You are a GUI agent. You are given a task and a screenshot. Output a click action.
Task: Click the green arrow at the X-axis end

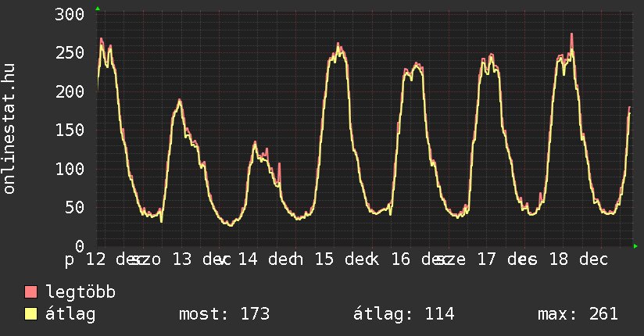(x=635, y=246)
